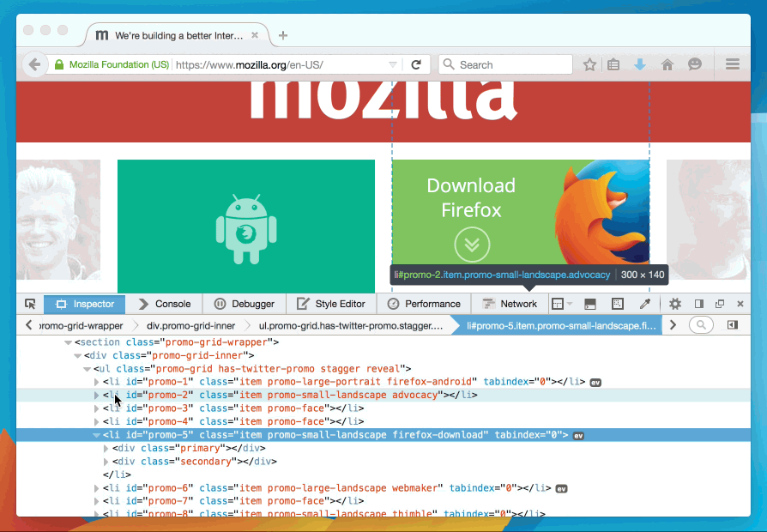
Task: Toggle the split console pane
Action: click(x=589, y=304)
